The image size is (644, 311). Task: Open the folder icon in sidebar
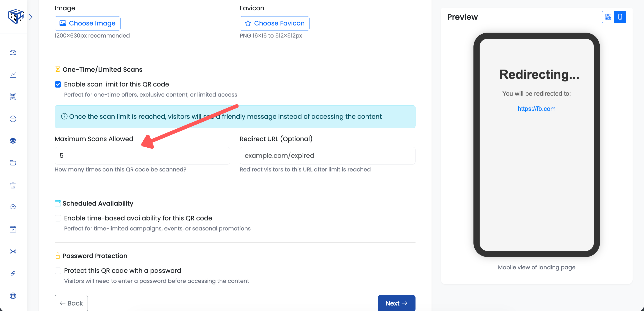pyautogui.click(x=13, y=163)
